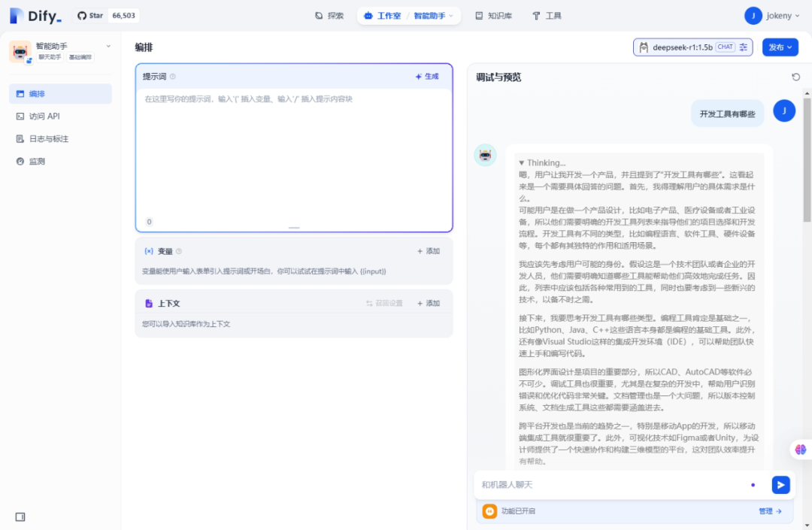
Task: Send message with blue arrow button
Action: (781, 485)
